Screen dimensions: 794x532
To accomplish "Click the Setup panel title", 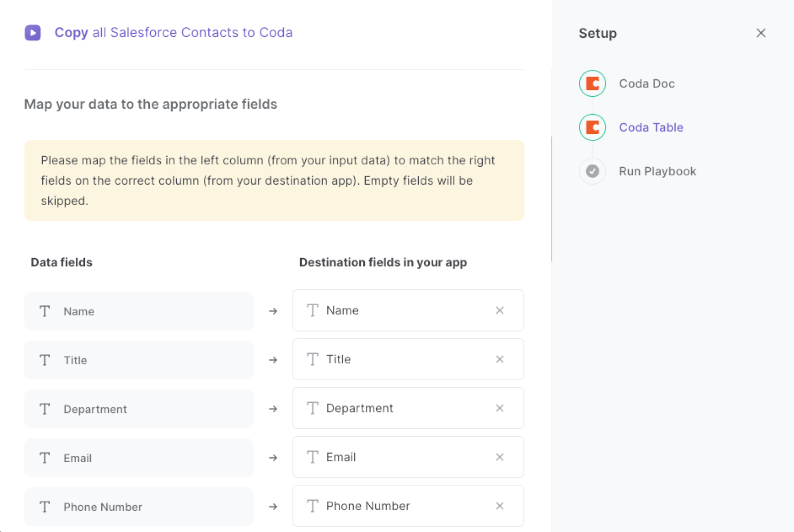I will pyautogui.click(x=597, y=33).
